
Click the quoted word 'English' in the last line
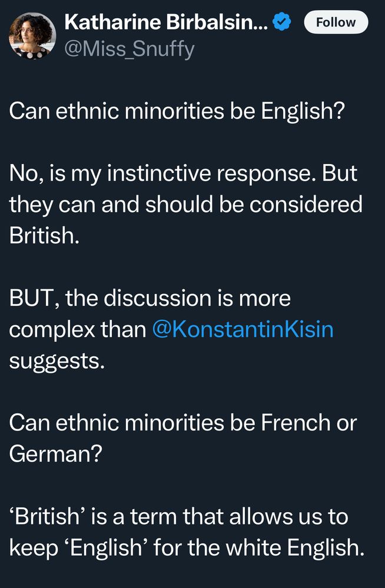112,547
